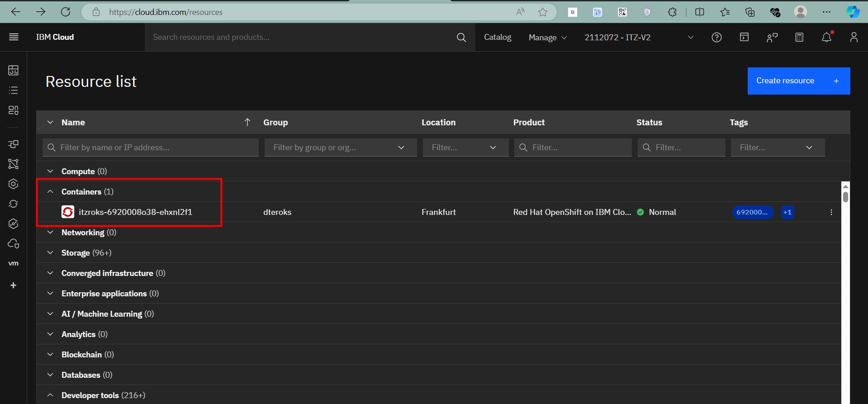Viewport: 868px width, 404px height.
Task: Focus the Search resources and products field
Action: (301, 38)
